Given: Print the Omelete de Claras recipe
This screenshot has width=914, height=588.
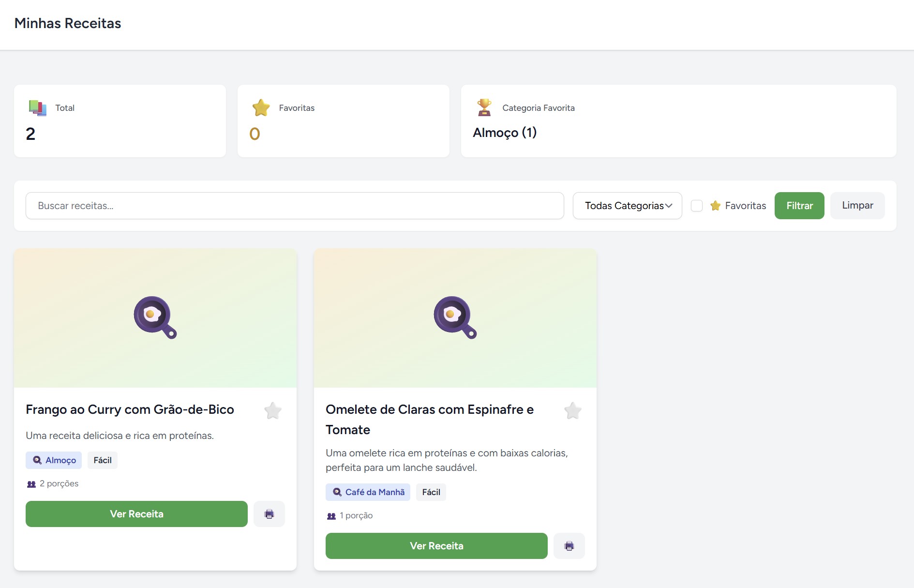Looking at the screenshot, I should [x=569, y=546].
